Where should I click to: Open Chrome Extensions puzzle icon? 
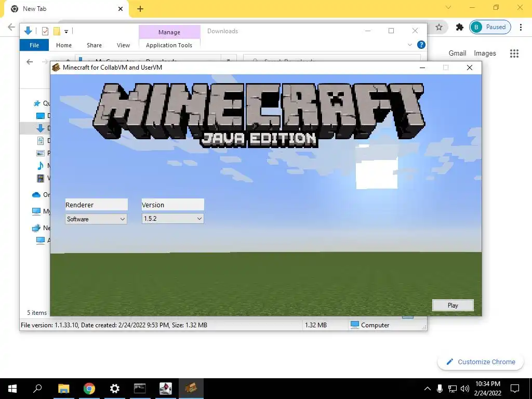coord(460,27)
